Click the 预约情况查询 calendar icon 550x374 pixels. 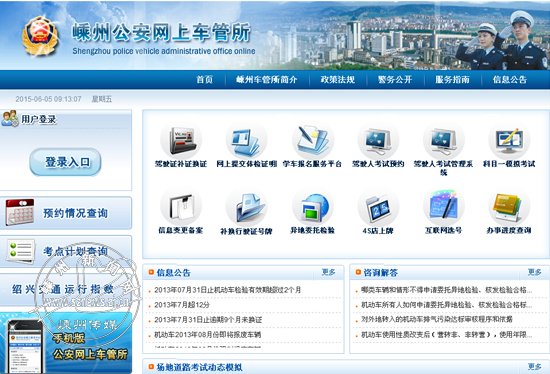[x=20, y=213]
